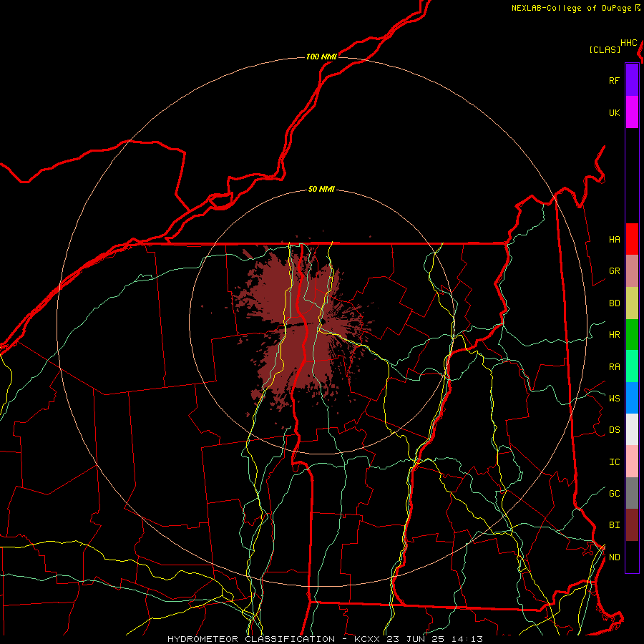
Task: Select the IC light pink legend swatch
Action: coord(632,462)
